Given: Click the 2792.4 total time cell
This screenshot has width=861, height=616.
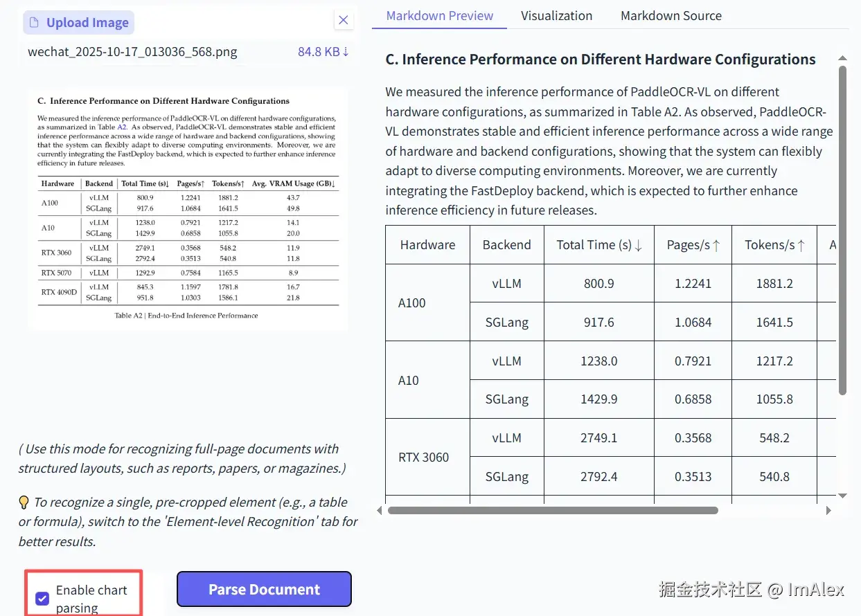Looking at the screenshot, I should (599, 476).
